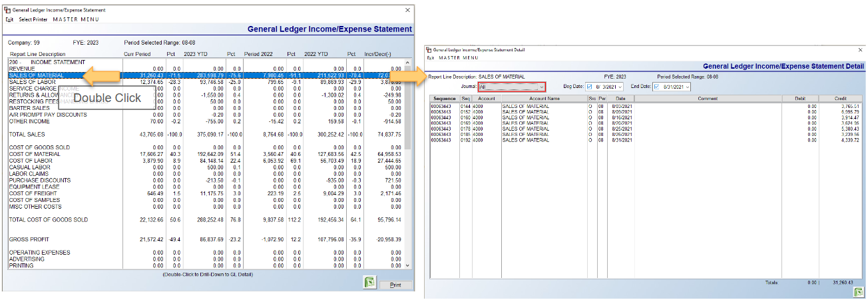Toggle the Beg Date checkbox

coord(589,87)
